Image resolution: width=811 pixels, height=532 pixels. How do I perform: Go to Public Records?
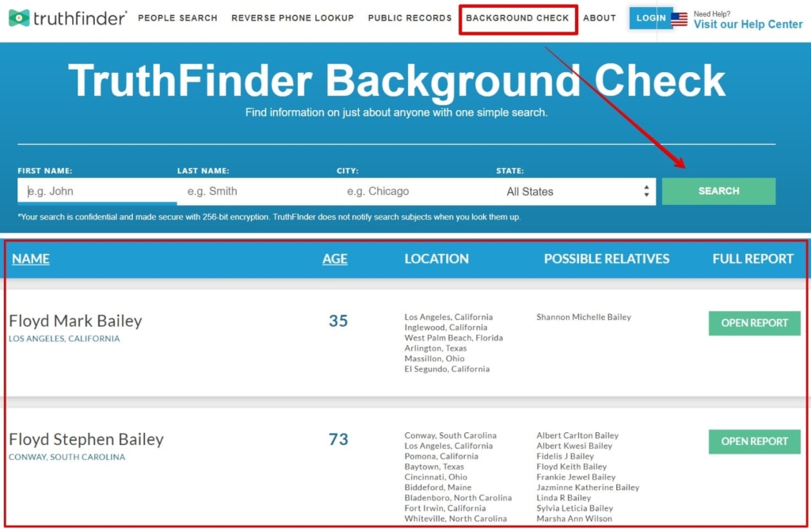tap(409, 18)
